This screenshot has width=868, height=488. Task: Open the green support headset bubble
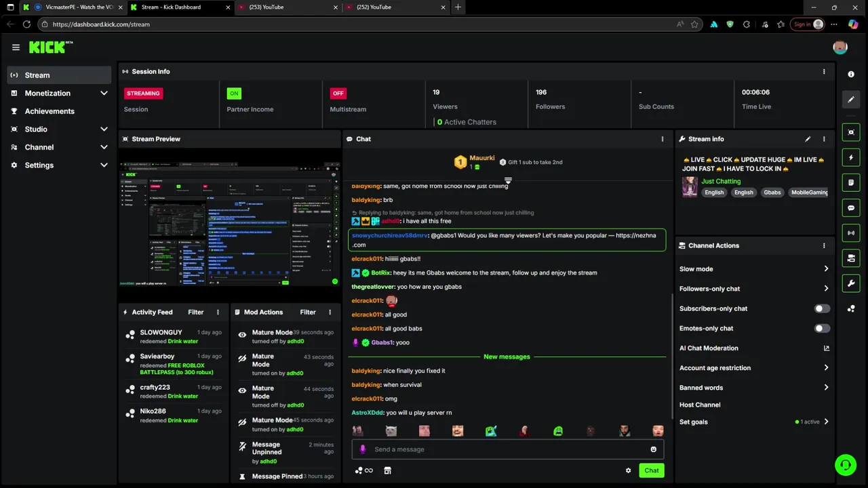pos(845,465)
